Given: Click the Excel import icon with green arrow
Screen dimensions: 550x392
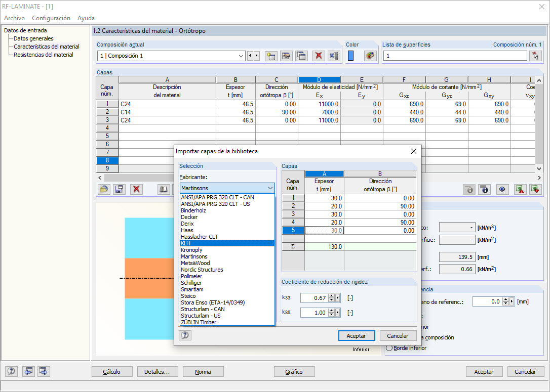Looking at the screenshot, I should click(x=535, y=190).
